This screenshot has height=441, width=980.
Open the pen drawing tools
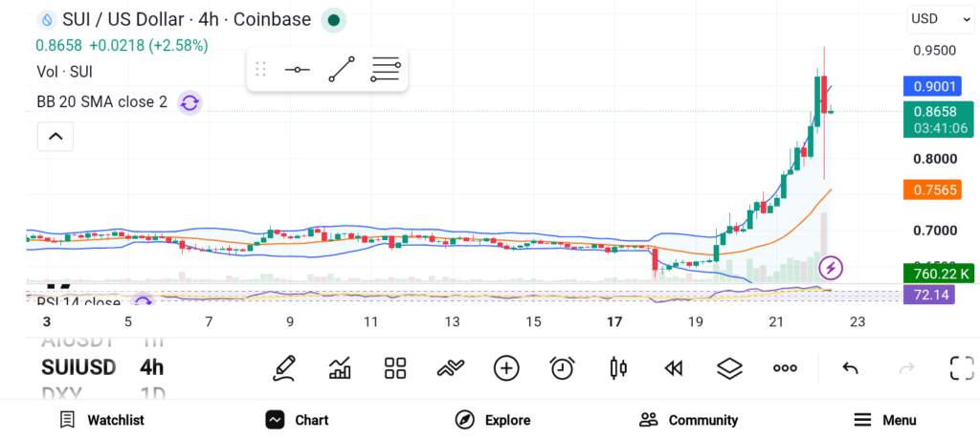(283, 368)
